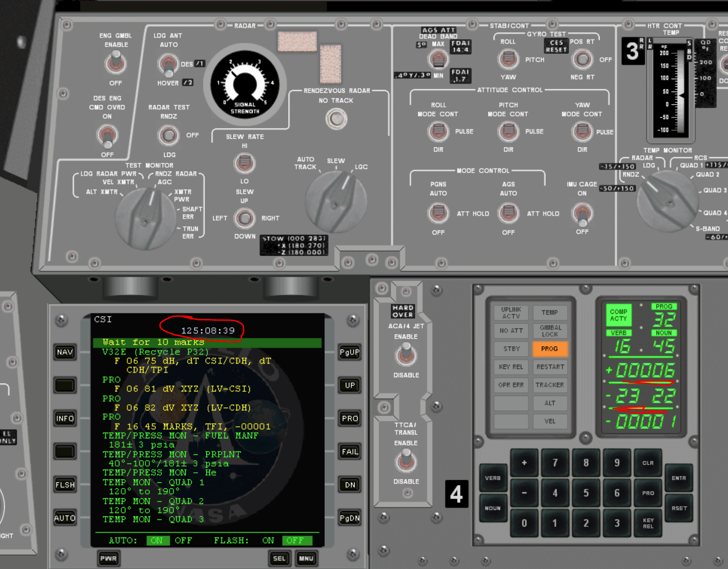The image size is (728, 569).
Task: Click checklist FLSH button
Action: coord(65,485)
